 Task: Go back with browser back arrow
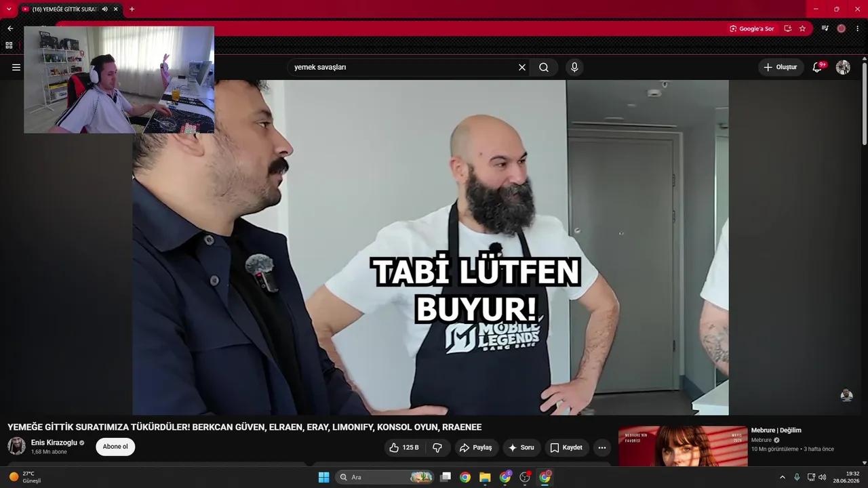coord(10,28)
